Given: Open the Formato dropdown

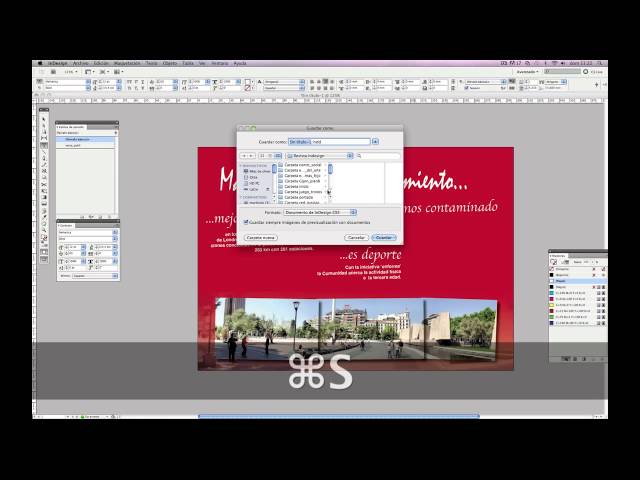Looking at the screenshot, I should [320, 212].
